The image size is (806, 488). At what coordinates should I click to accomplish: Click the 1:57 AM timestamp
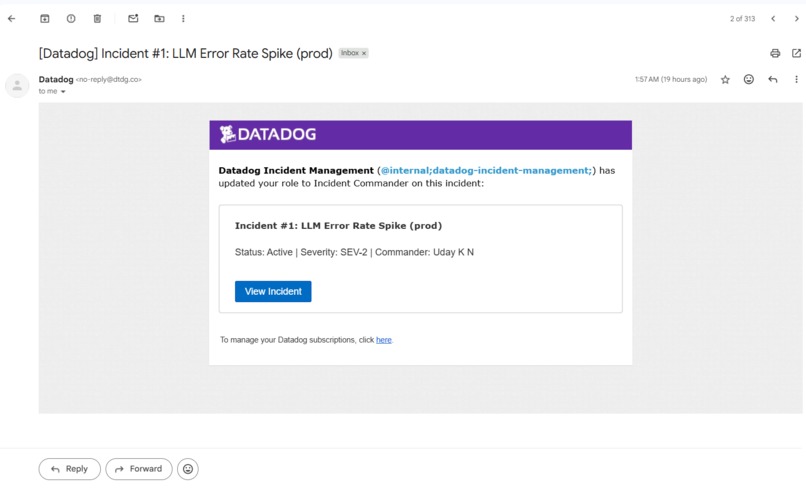(671, 79)
